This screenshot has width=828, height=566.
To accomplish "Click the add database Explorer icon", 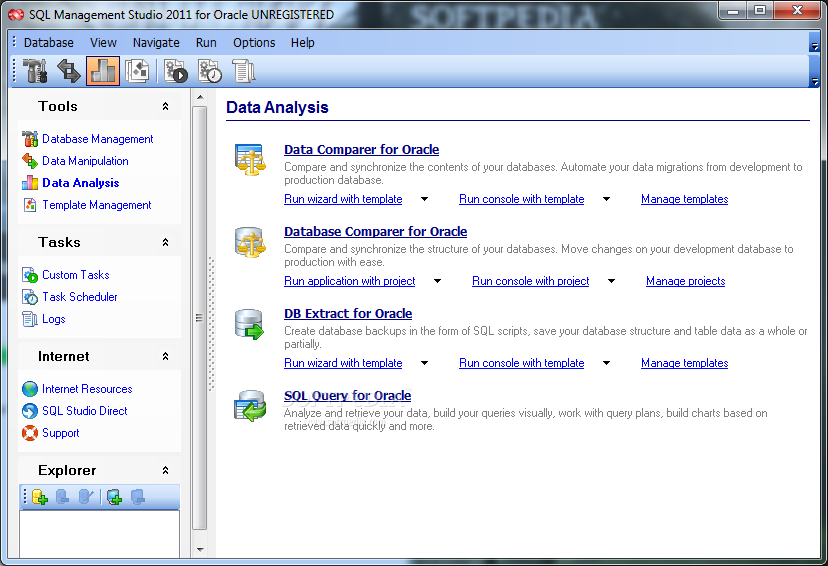I will (40, 497).
